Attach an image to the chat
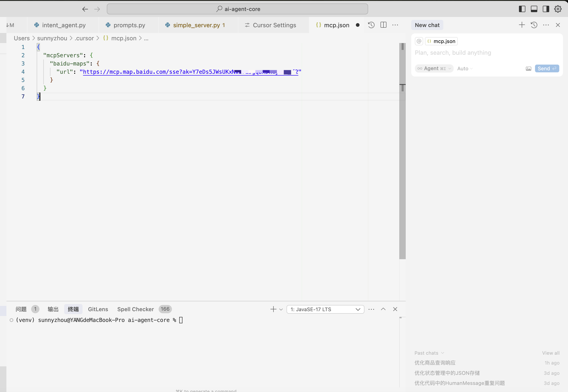The height and width of the screenshot is (392, 568). (528, 68)
